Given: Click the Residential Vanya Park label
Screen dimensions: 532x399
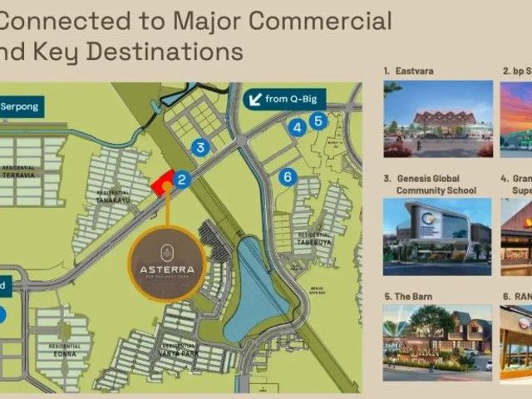Looking at the screenshot, I should 179,350.
